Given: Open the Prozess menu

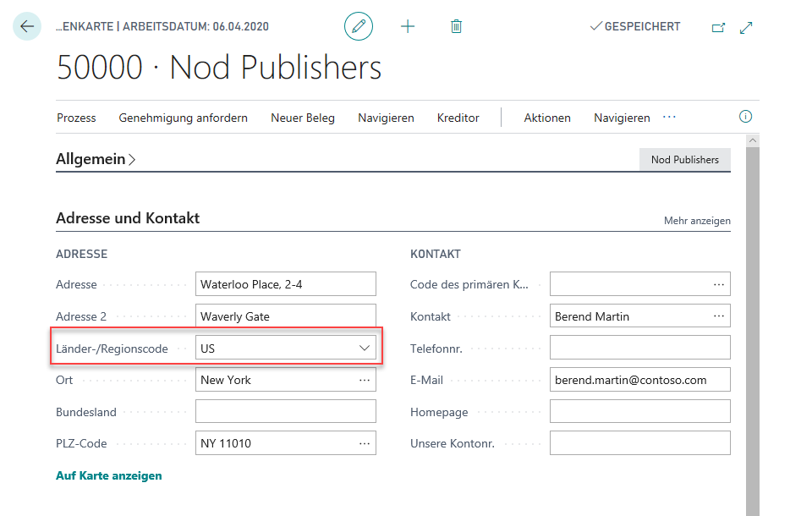Looking at the screenshot, I should (x=76, y=118).
